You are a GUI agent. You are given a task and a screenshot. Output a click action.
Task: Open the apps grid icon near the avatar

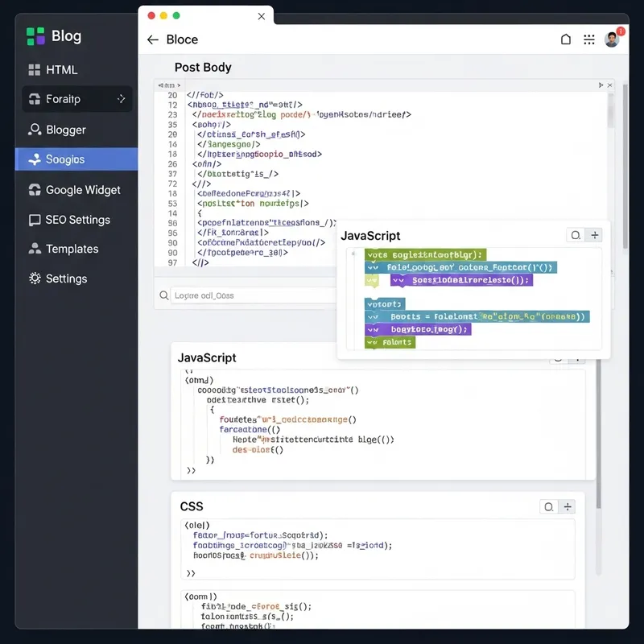tap(589, 39)
